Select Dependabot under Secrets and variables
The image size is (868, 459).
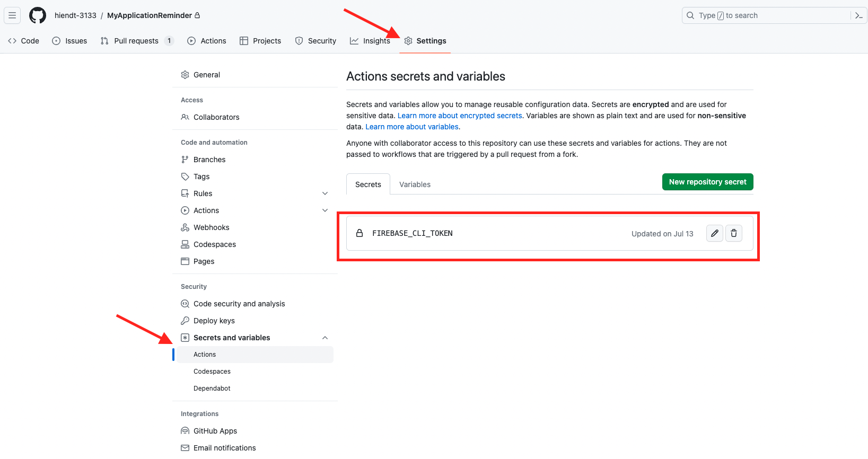click(212, 389)
